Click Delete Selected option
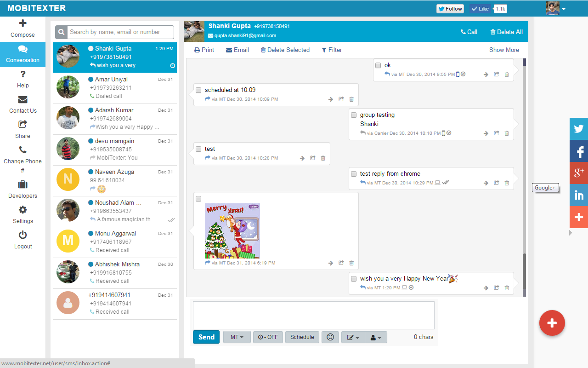This screenshot has width=588, height=368. point(285,50)
